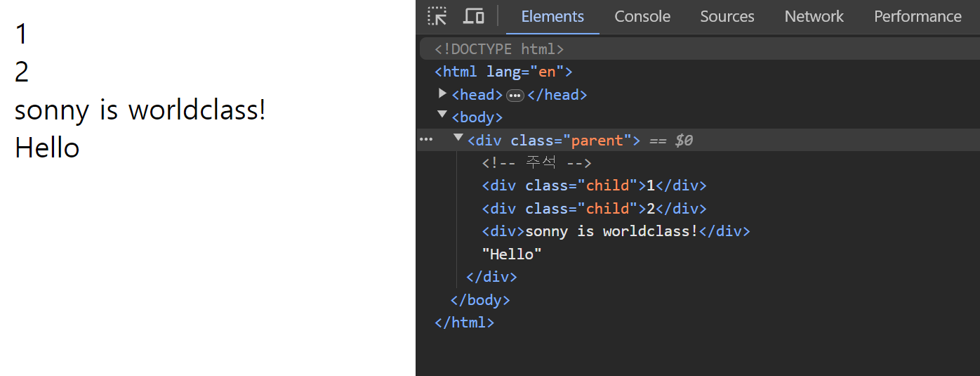980x376 pixels.
Task: Click the rendered 'sonny is worldclass!' page text
Action: (140, 110)
